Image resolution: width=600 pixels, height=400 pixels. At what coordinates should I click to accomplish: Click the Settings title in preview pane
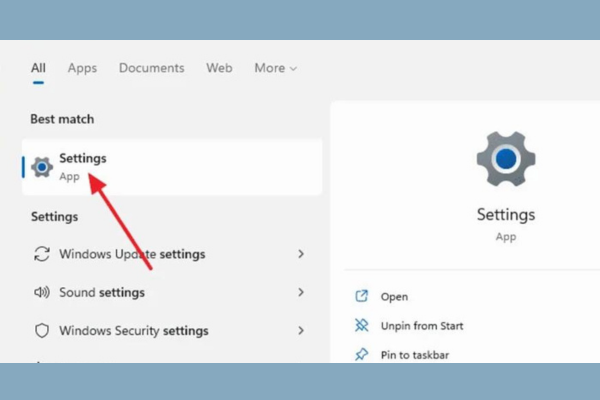click(506, 215)
